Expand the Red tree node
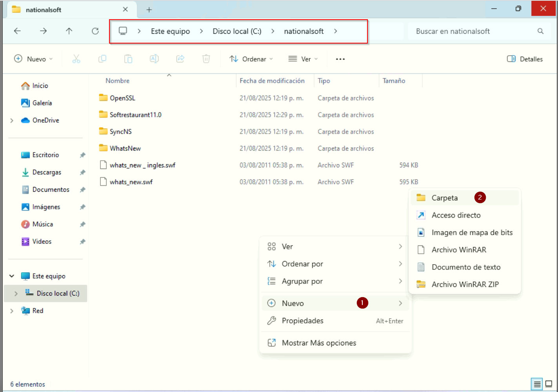This screenshot has height=392, width=558. pyautogui.click(x=12, y=311)
